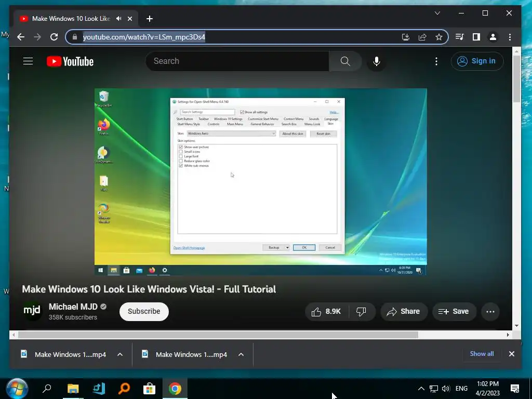Open the clock showing 1:02 PM
Image resolution: width=532 pixels, height=399 pixels.
pos(488,389)
